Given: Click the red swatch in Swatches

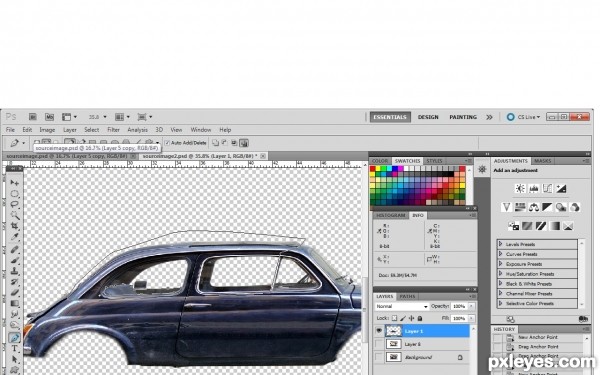Looking at the screenshot, I should [x=373, y=169].
